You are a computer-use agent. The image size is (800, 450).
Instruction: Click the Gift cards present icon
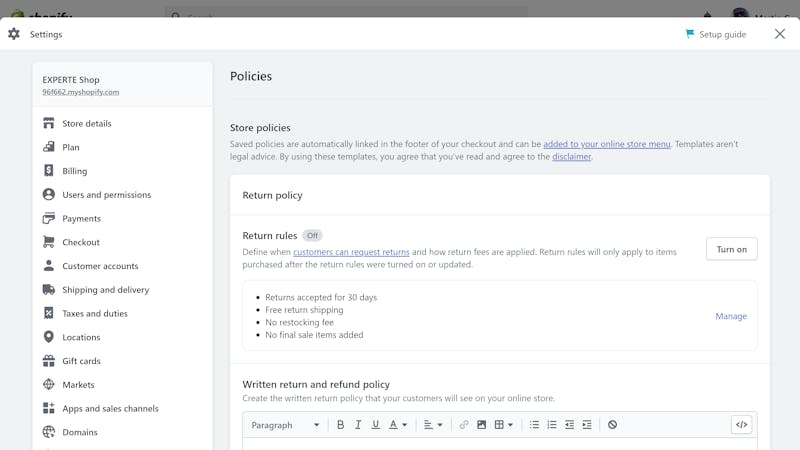tap(48, 361)
